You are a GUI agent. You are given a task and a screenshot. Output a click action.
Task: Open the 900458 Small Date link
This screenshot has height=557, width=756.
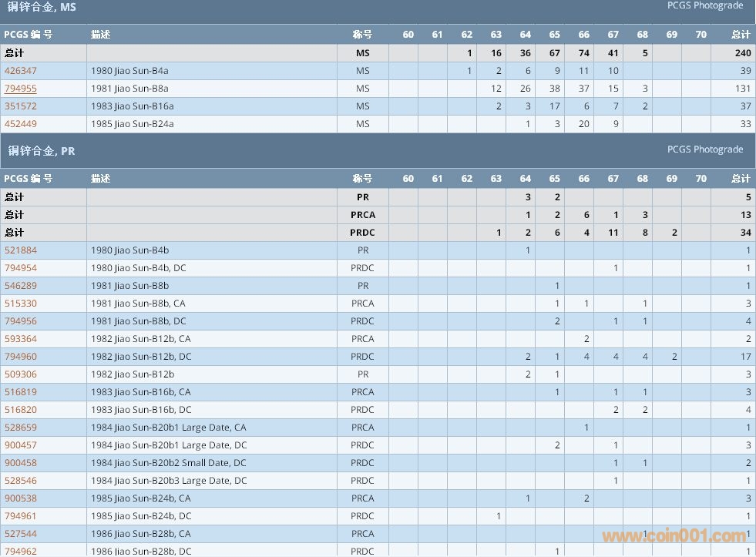(x=21, y=463)
